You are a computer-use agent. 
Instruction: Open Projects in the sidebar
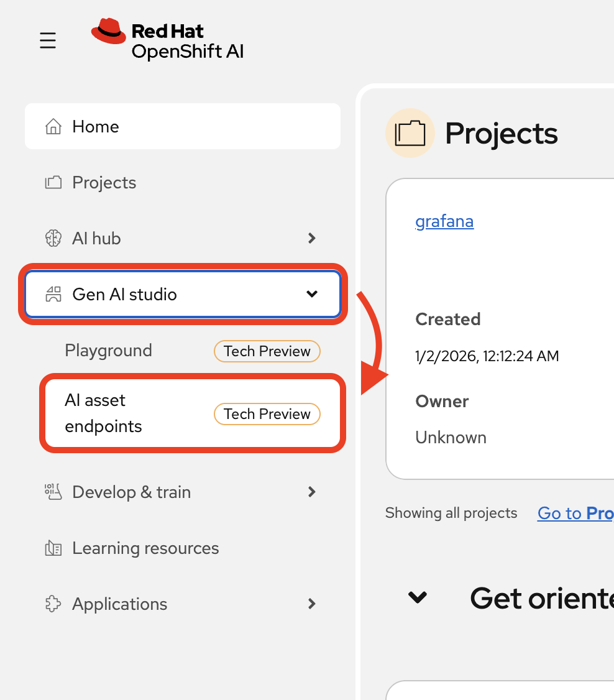coord(183,182)
